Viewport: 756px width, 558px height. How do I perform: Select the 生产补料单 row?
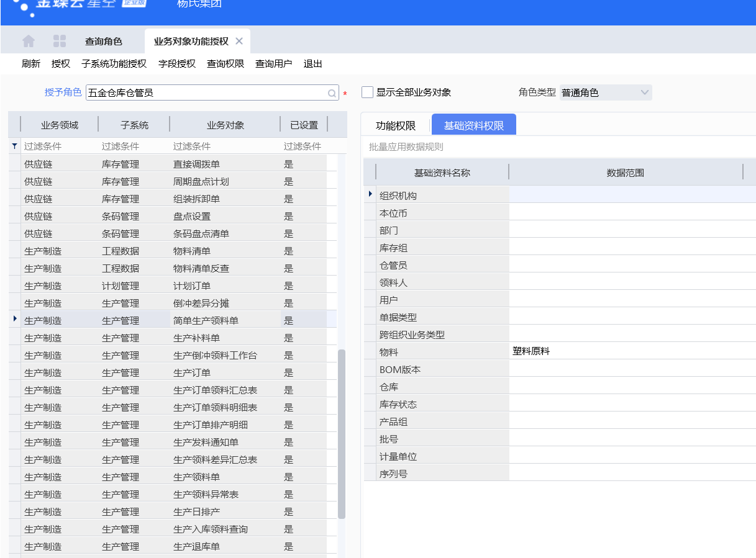174,338
